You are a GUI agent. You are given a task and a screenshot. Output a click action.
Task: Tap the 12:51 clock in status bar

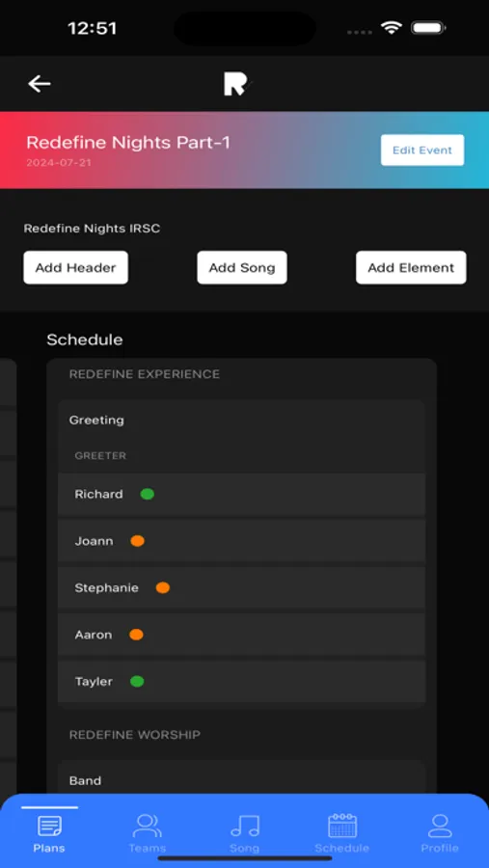click(x=92, y=28)
